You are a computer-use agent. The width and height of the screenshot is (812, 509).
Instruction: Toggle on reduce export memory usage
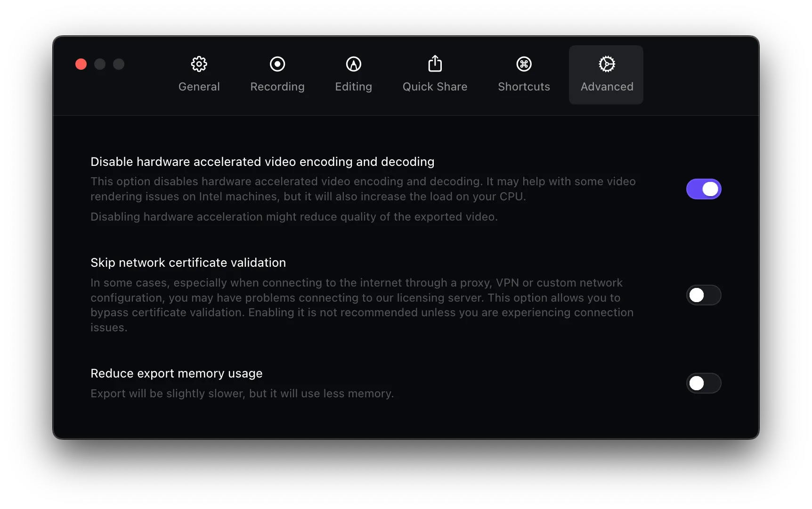tap(704, 383)
